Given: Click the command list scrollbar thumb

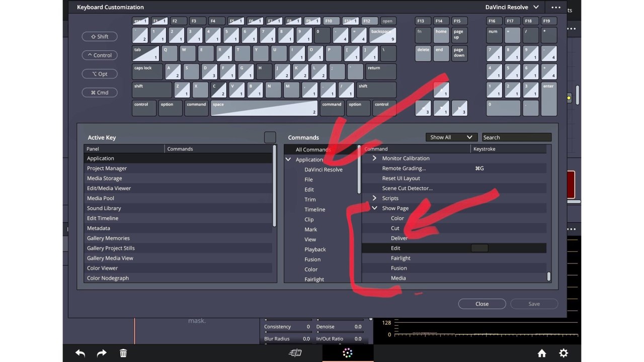Looking at the screenshot, I should pos(548,277).
